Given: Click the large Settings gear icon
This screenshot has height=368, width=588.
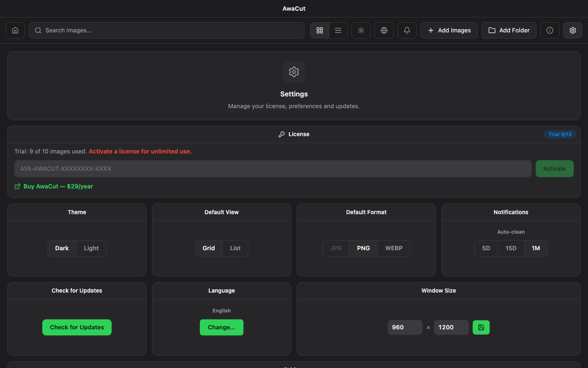Looking at the screenshot, I should [294, 72].
